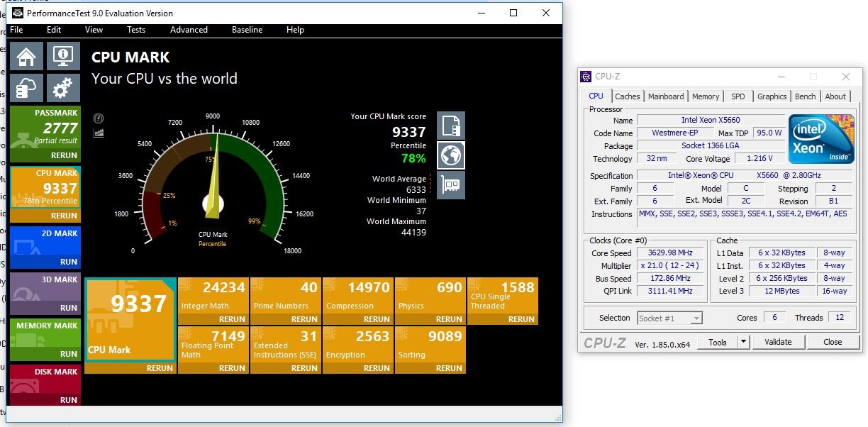Switch to the Graphics tab in CPU-Z
The image size is (868, 427).
[x=772, y=96]
